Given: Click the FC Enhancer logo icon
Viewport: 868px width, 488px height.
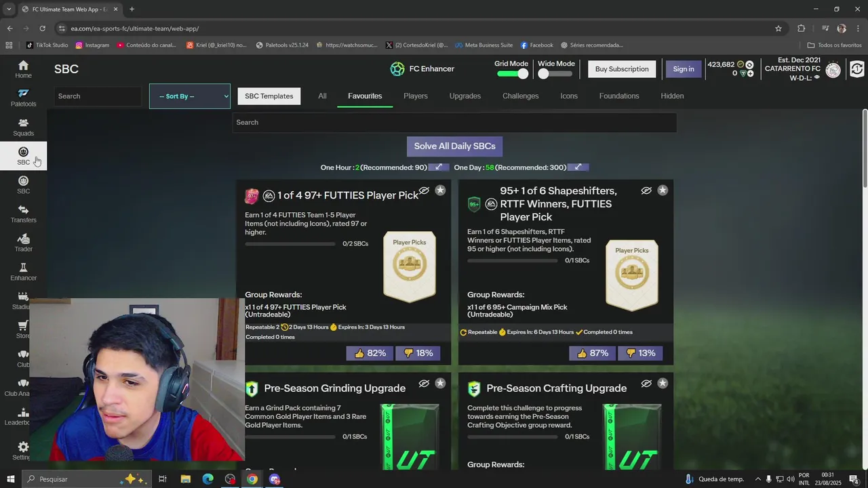Looking at the screenshot, I should coord(397,68).
